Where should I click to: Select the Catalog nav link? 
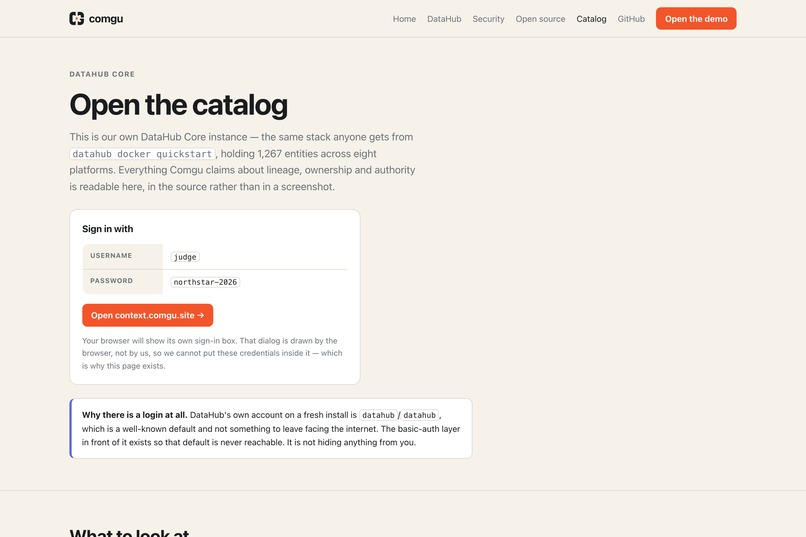[x=591, y=19]
